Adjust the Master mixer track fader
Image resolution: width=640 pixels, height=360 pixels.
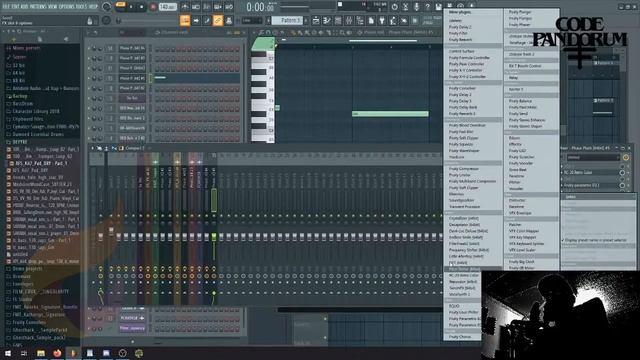click(x=101, y=237)
